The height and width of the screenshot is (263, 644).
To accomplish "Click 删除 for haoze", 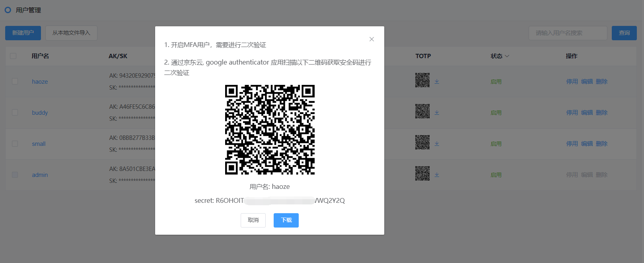I will click(x=601, y=81).
